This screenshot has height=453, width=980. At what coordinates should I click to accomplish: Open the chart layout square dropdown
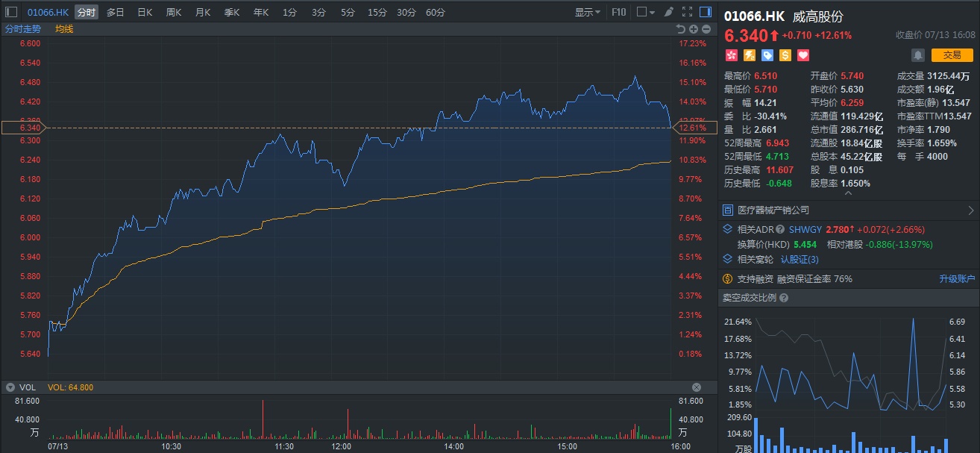[x=645, y=12]
